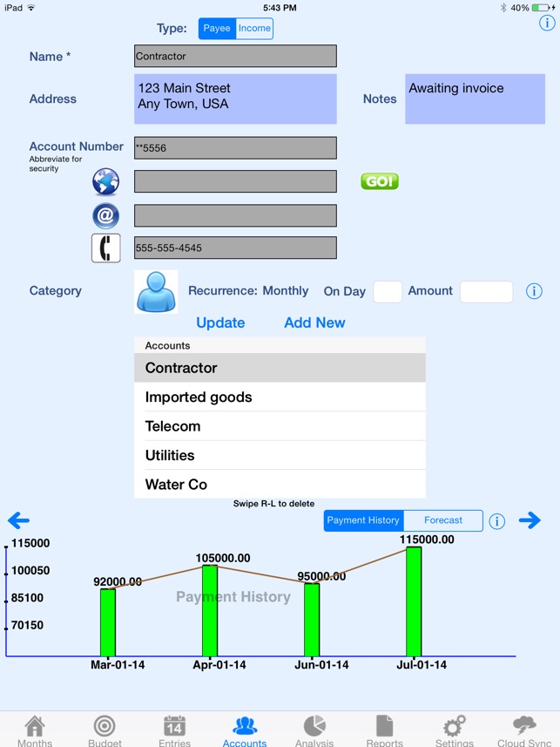
Task: Select Utilities account
Action: pyautogui.click(x=280, y=455)
